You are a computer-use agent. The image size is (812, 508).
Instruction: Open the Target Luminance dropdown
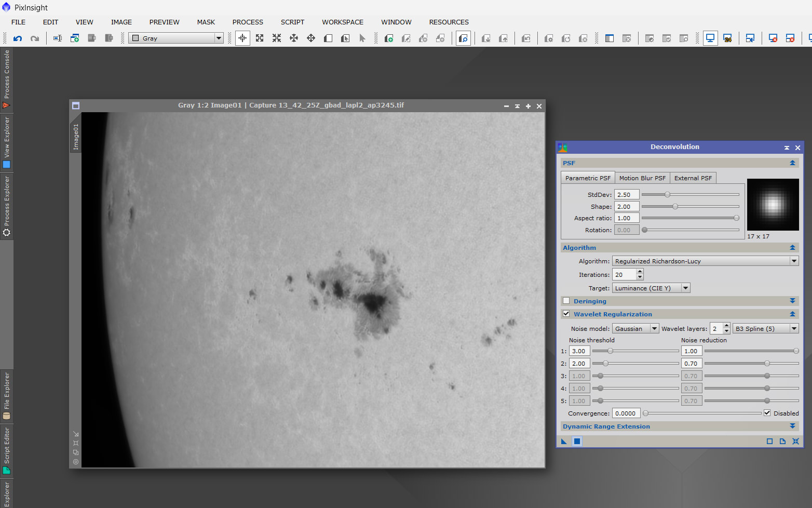652,288
